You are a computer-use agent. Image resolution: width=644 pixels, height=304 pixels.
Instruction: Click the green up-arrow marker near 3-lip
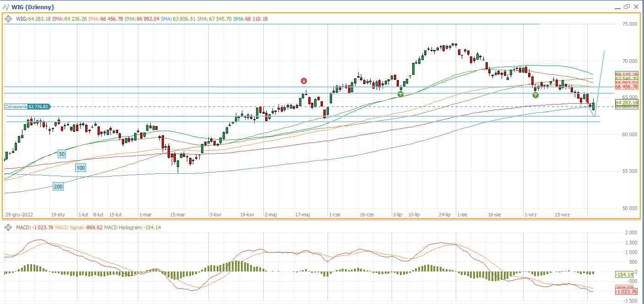(400, 94)
